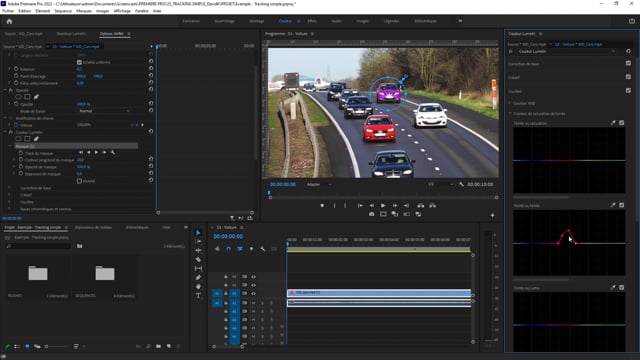The width and height of the screenshot is (640, 360).
Task: Open the Séquence menu
Action: click(x=63, y=11)
